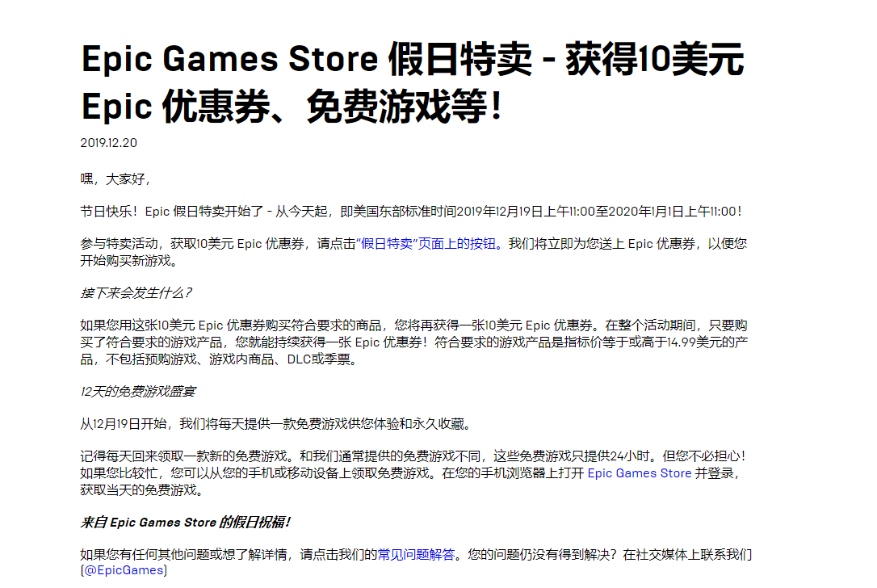Click the publication date 2019.12.20
Viewport: 877px width, 588px height.
click(108, 143)
